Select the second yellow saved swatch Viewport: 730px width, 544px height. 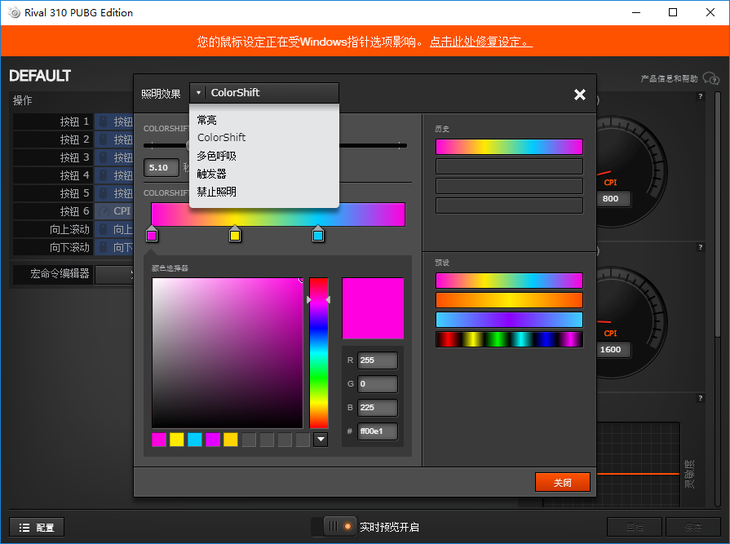[230, 439]
